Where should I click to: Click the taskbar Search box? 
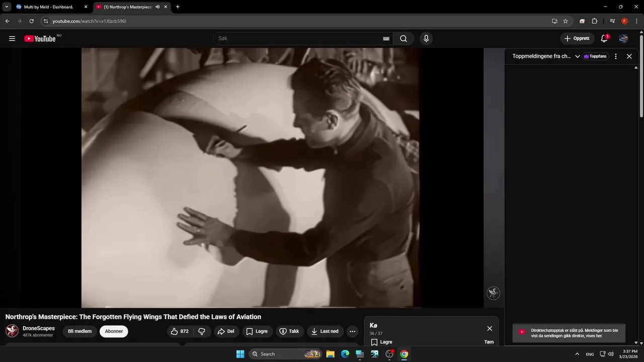coord(285,354)
